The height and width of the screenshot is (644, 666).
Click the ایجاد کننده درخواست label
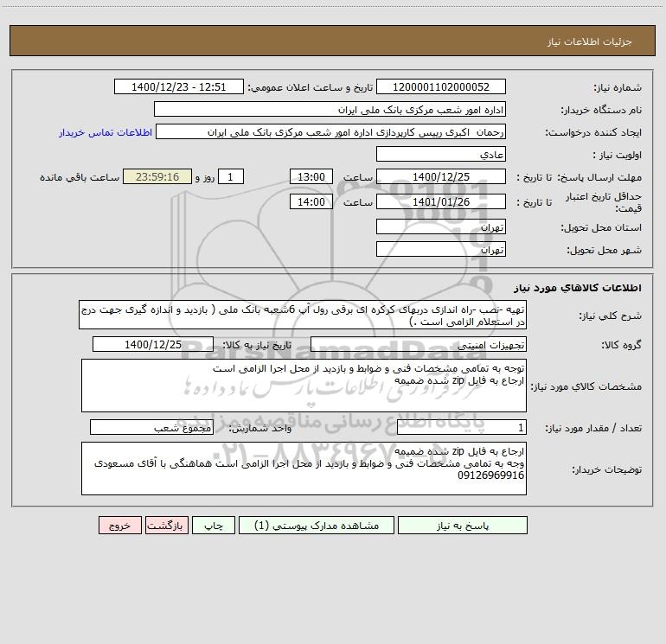[593, 132]
